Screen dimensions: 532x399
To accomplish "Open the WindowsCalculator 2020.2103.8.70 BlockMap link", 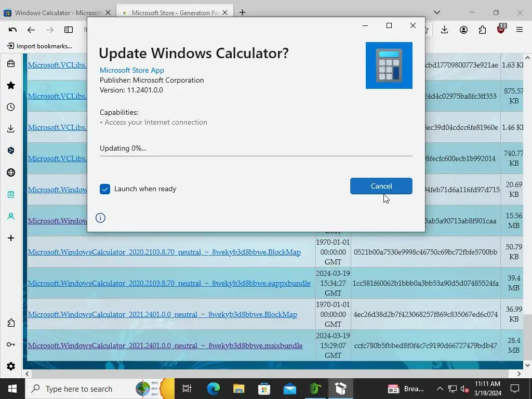I will [164, 252].
